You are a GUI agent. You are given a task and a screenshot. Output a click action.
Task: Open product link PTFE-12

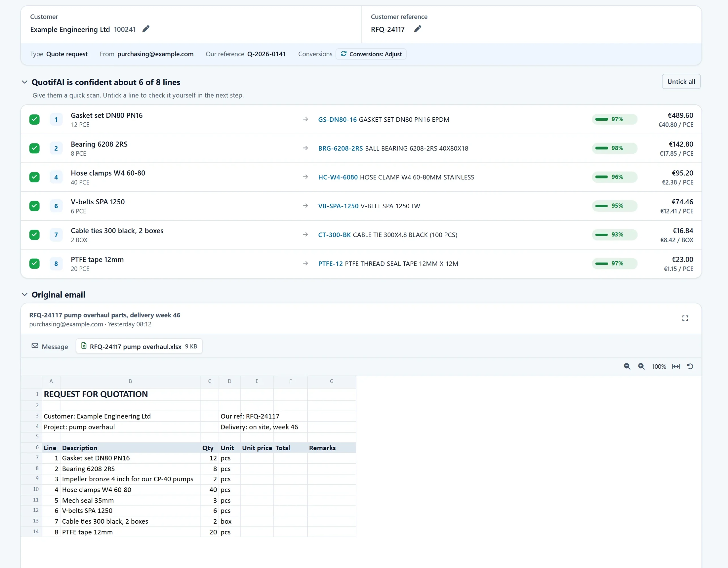[330, 264]
